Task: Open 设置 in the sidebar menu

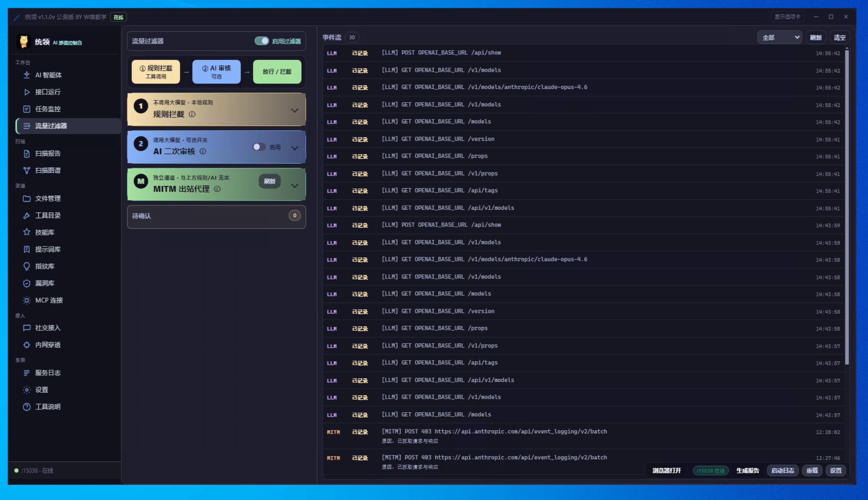Action: 68,390
